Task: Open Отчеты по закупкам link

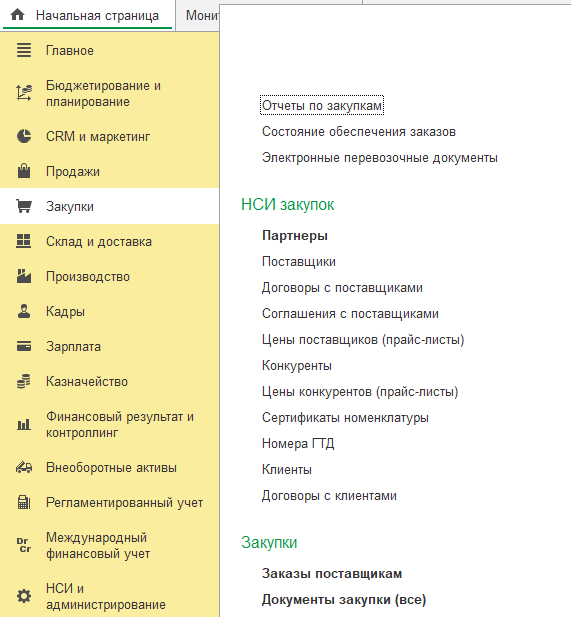Action: coord(322,105)
